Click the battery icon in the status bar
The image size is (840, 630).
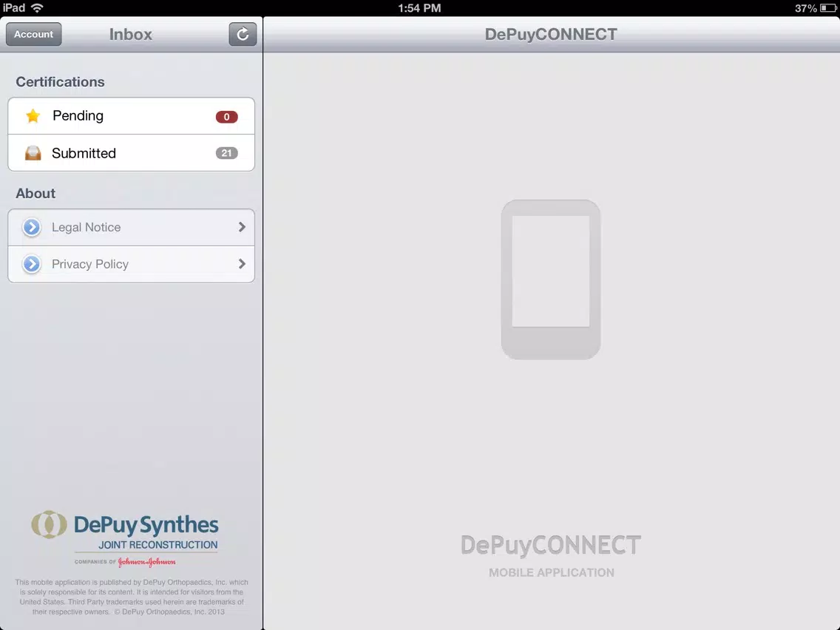pos(828,8)
